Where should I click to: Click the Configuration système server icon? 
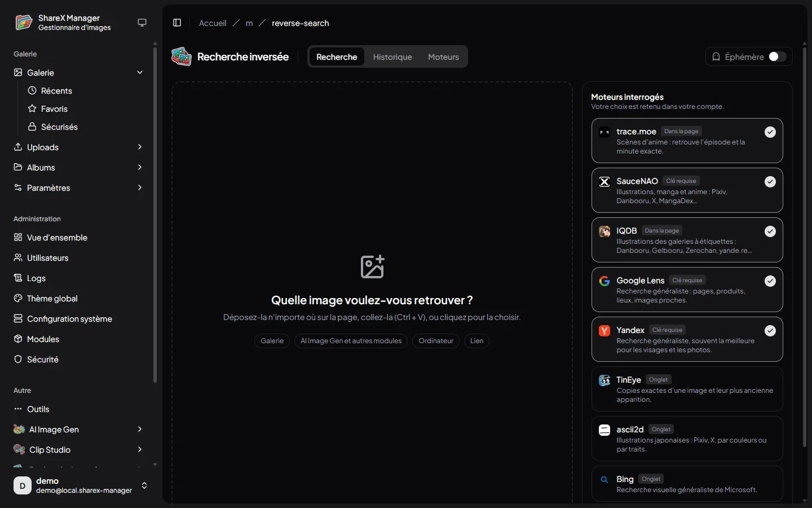[x=18, y=318]
